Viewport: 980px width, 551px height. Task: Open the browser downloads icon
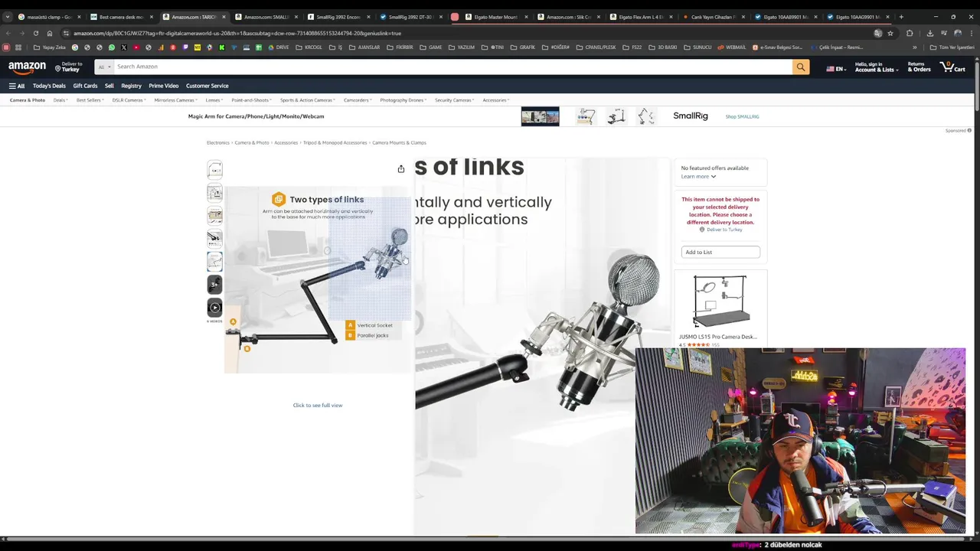coord(929,33)
